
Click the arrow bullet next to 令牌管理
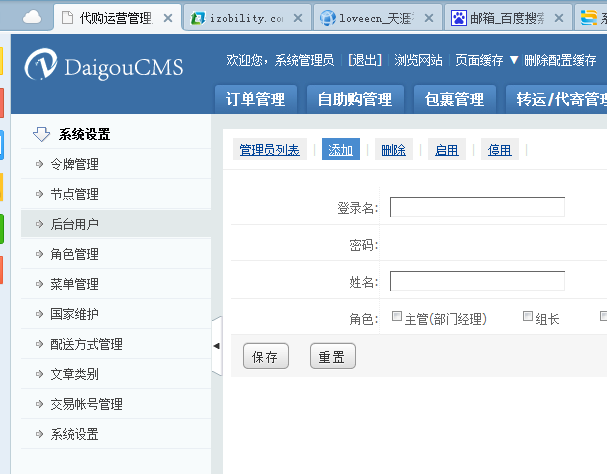click(39, 164)
